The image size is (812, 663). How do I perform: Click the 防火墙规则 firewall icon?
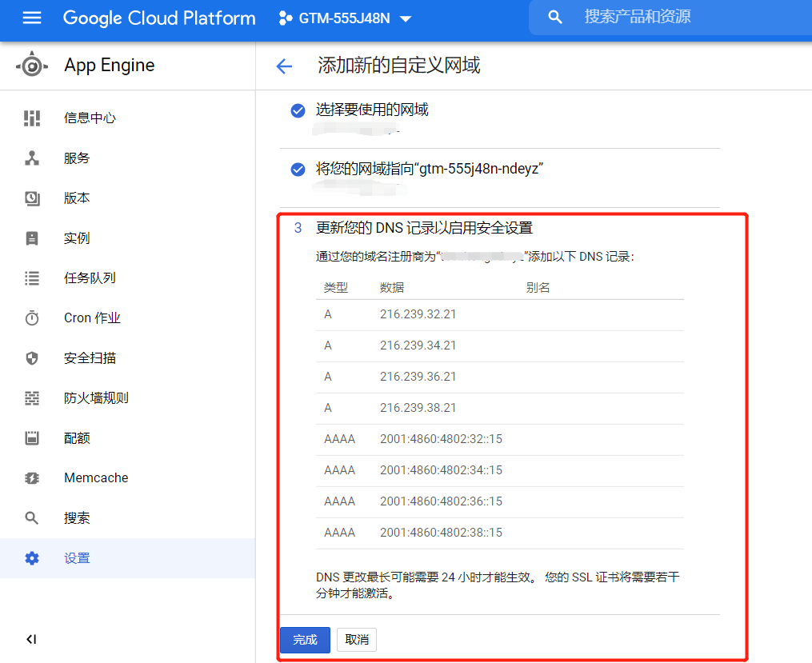coord(31,398)
